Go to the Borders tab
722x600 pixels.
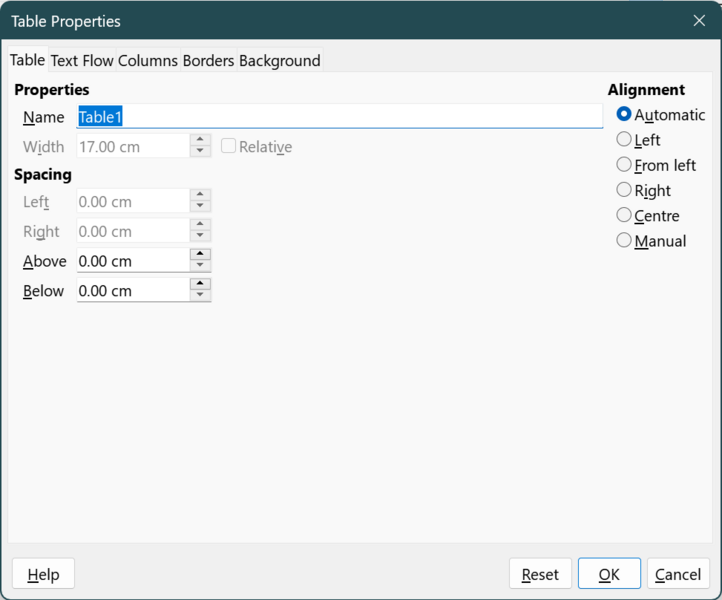click(x=208, y=61)
